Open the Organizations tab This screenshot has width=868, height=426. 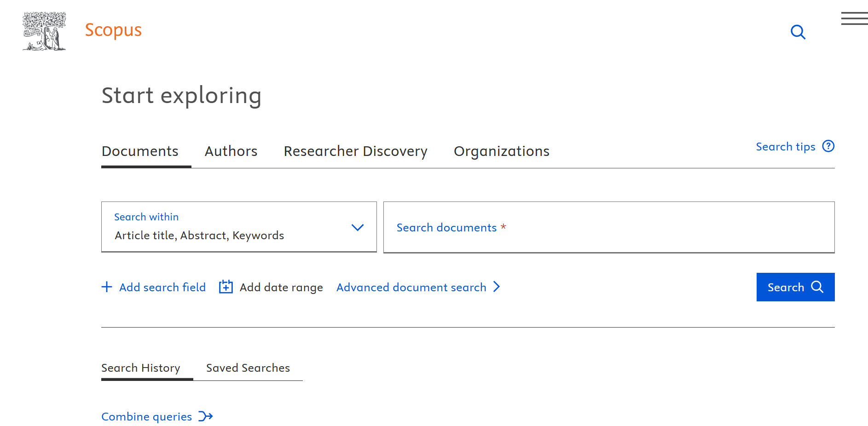pyautogui.click(x=501, y=151)
